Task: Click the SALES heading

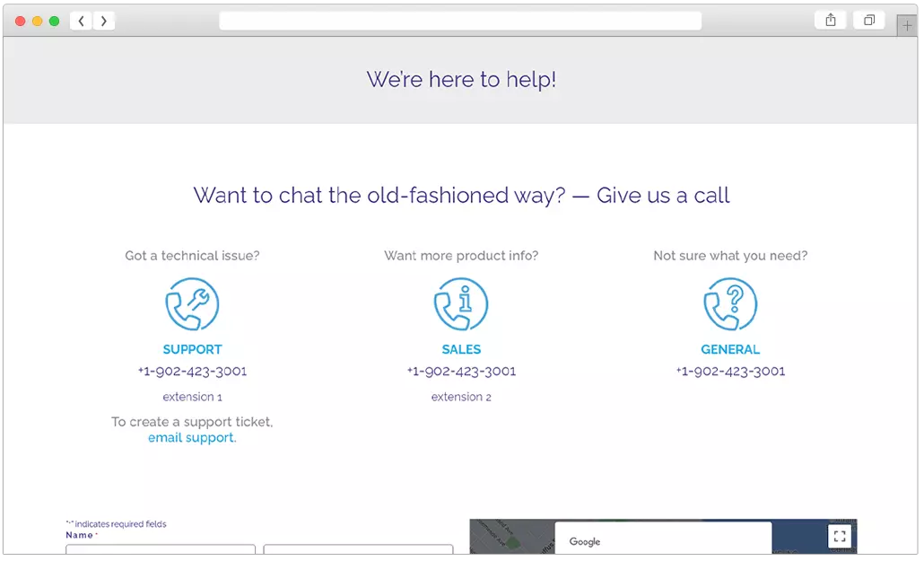Action: (461, 349)
